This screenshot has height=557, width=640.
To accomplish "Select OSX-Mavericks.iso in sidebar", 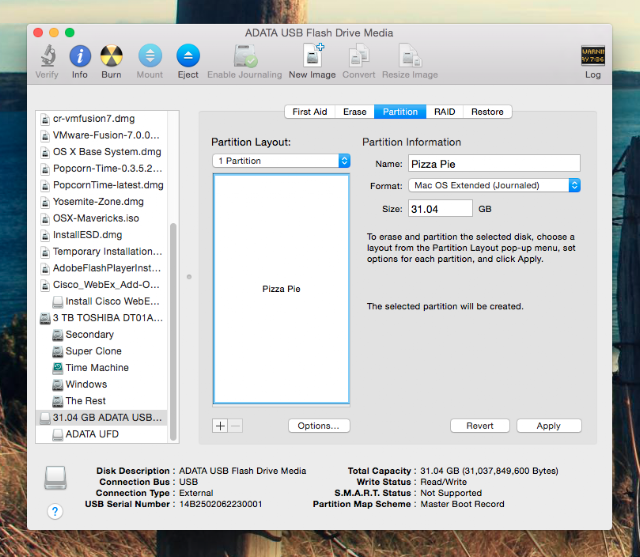I will point(102,218).
